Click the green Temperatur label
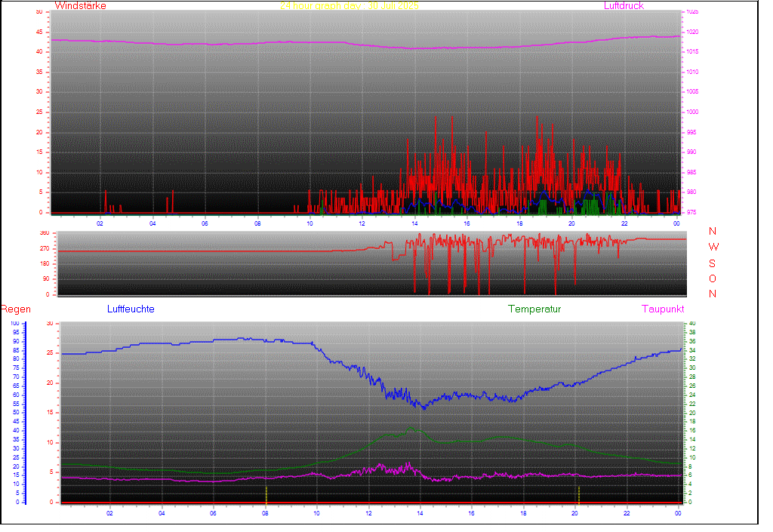This screenshot has height=532, width=773. [534, 309]
